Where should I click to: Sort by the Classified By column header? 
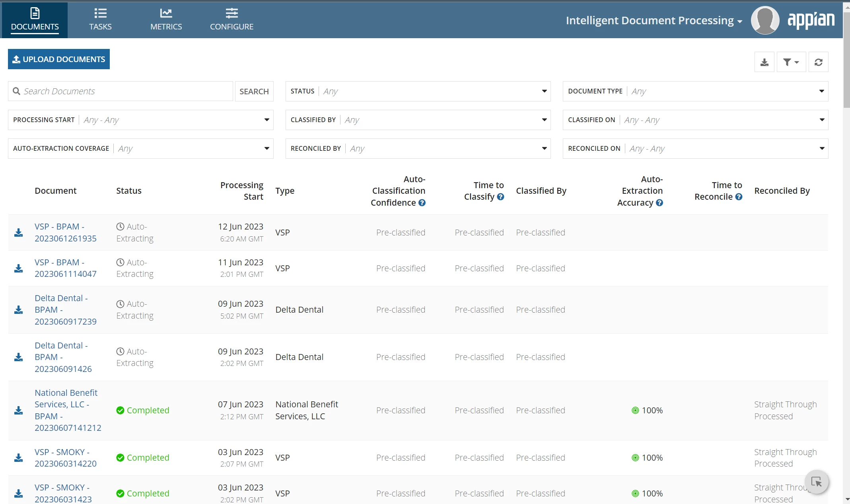click(541, 191)
